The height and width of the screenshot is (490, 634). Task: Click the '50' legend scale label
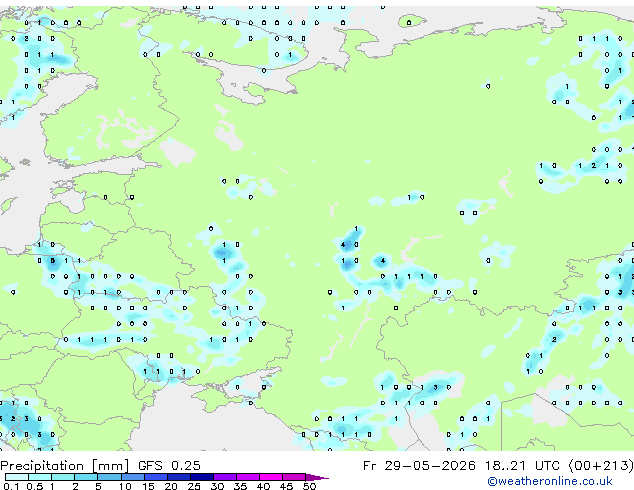tap(309, 486)
